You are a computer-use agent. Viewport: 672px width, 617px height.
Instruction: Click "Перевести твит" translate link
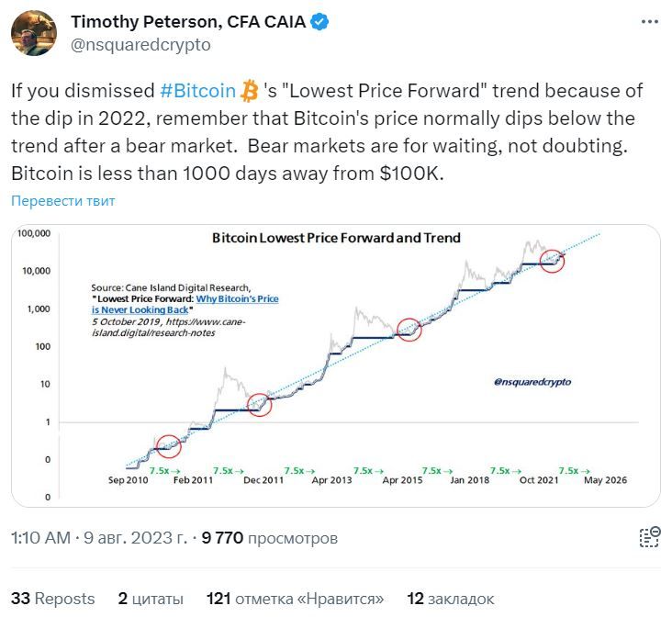click(x=63, y=201)
